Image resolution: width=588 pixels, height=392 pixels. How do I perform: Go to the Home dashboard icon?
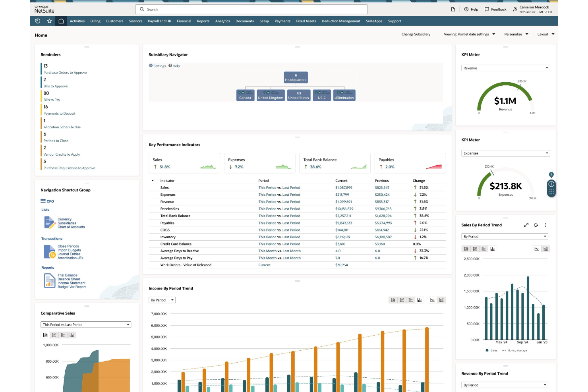click(61, 21)
